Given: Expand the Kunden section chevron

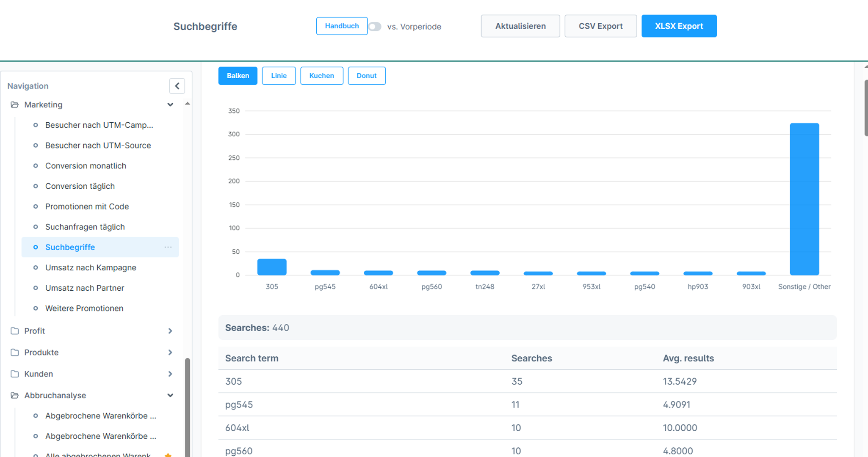Looking at the screenshot, I should pos(170,374).
